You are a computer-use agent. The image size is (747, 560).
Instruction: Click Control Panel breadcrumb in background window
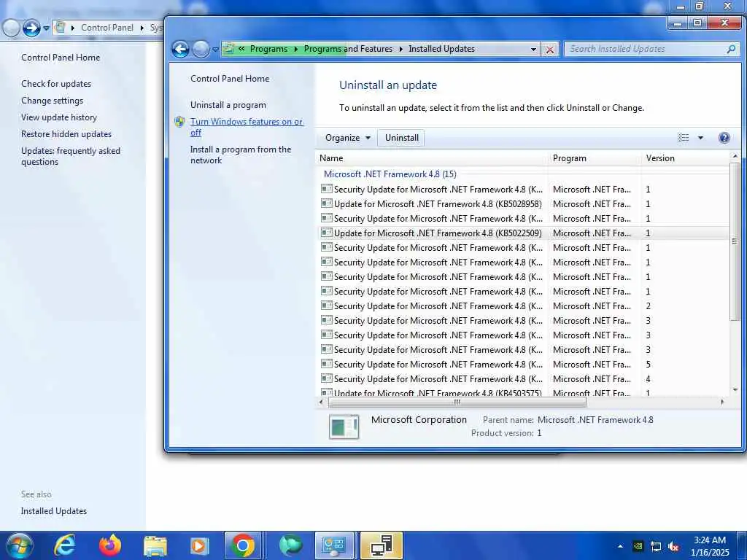107,28
